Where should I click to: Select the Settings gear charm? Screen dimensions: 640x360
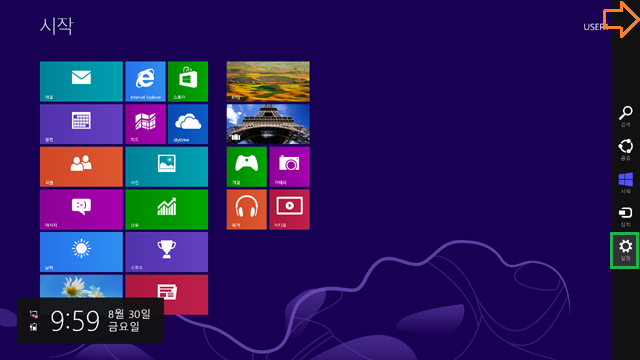tap(625, 250)
